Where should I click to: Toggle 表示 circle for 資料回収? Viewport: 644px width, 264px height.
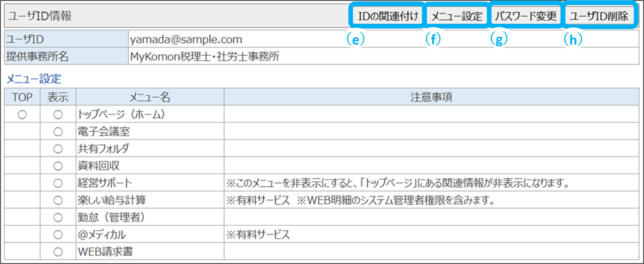pos(58,166)
